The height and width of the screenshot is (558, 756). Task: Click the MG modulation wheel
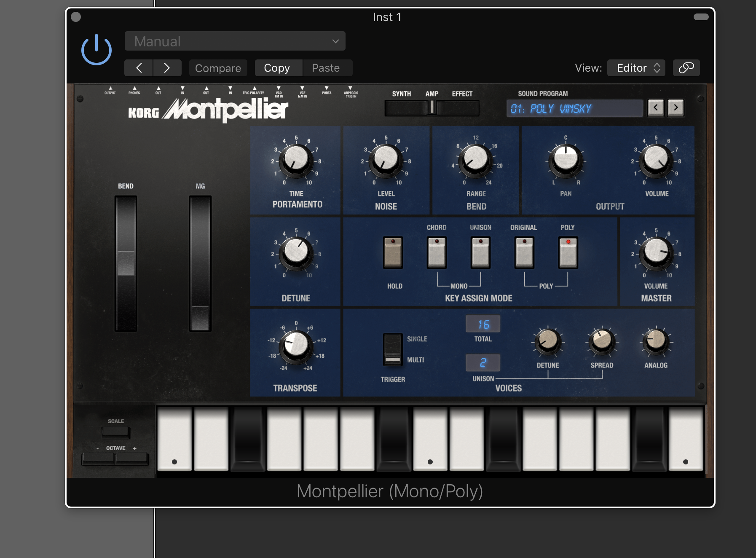tap(200, 263)
